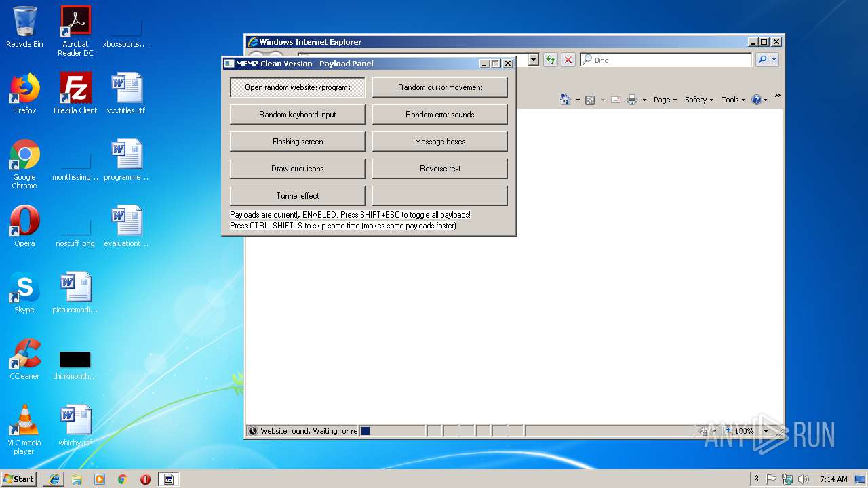The height and width of the screenshot is (488, 868).
Task: Open Windows Media Player on taskbar
Action: 100,479
